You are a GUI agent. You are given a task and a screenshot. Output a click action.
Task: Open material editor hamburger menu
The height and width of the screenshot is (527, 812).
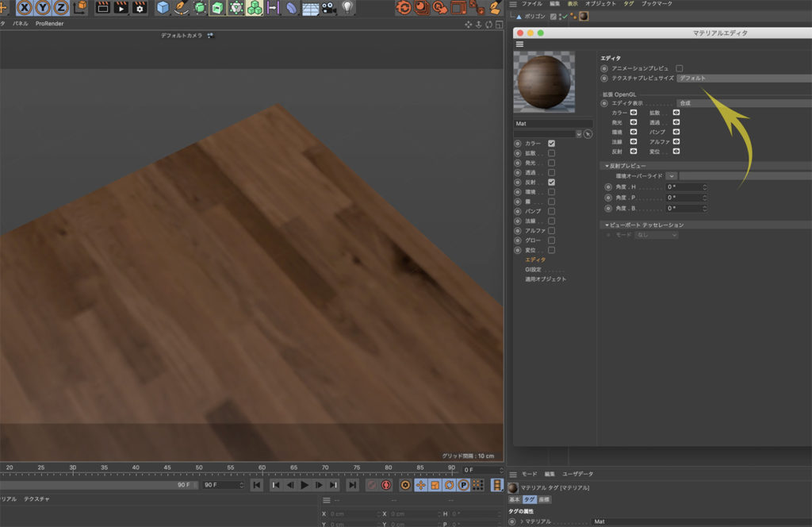(x=519, y=44)
